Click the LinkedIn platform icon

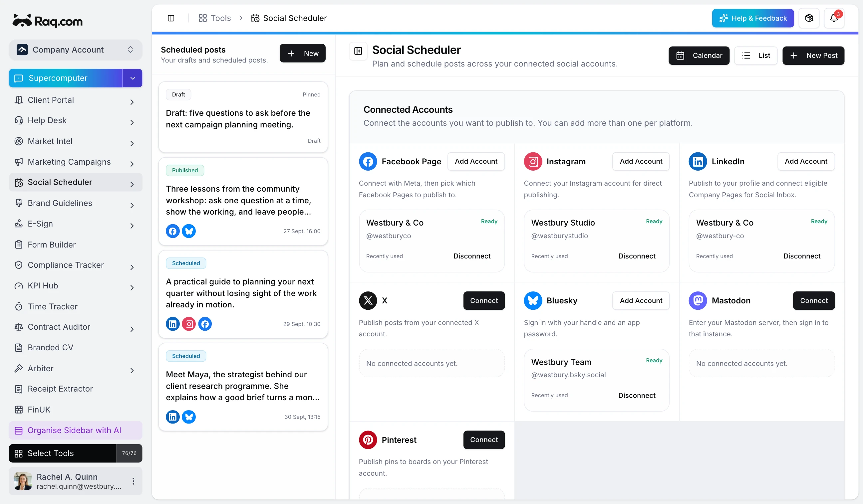tap(698, 161)
